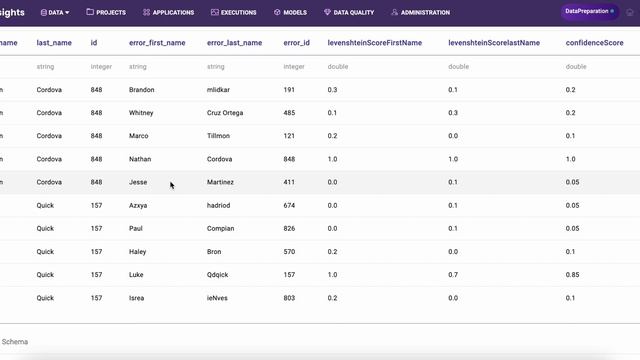Image resolution: width=640 pixels, height=360 pixels.
Task: Click the cell containing Whitney
Action: [141, 113]
